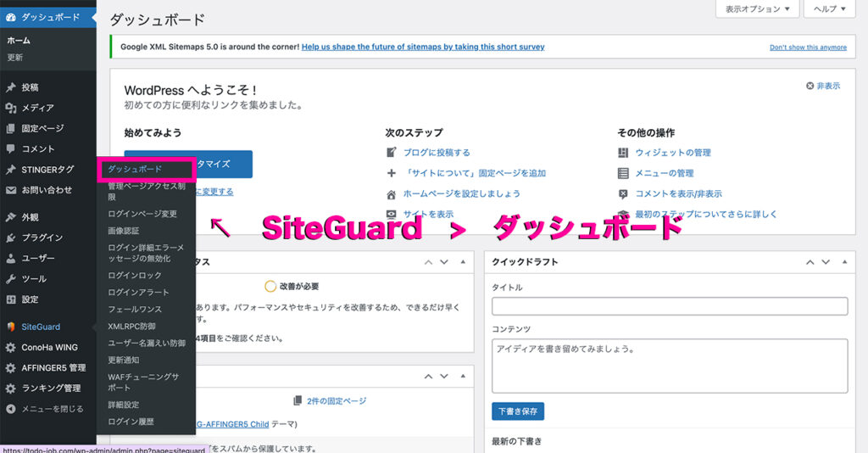Open ホーム in sidebar
Image resolution: width=868 pixels, height=453 pixels.
tap(19, 41)
